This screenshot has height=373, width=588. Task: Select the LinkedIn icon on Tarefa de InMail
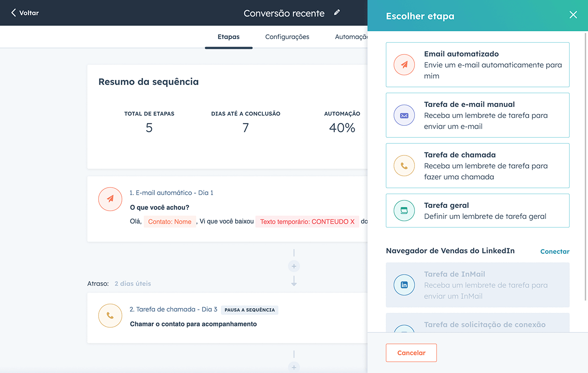coord(404,285)
